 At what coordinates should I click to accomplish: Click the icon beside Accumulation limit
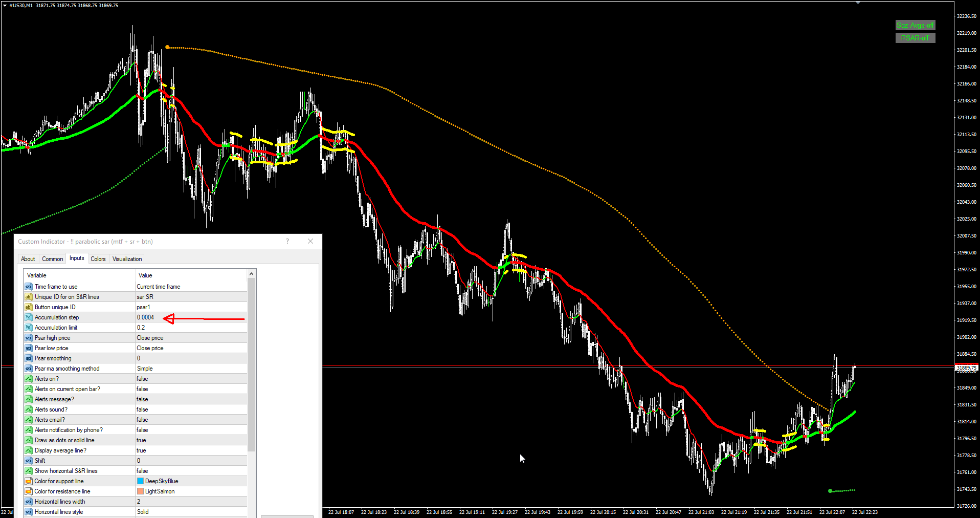click(28, 328)
